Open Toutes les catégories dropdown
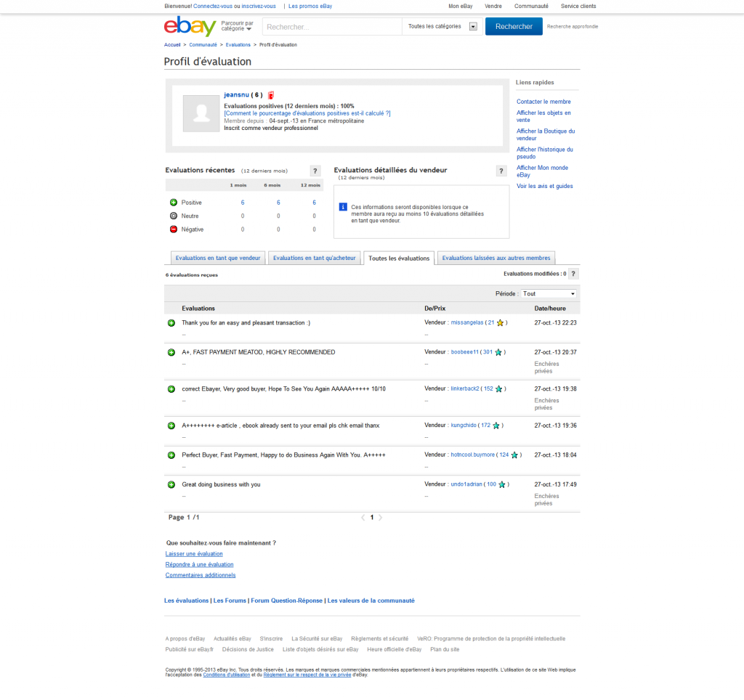The image size is (744, 700). tap(442, 27)
